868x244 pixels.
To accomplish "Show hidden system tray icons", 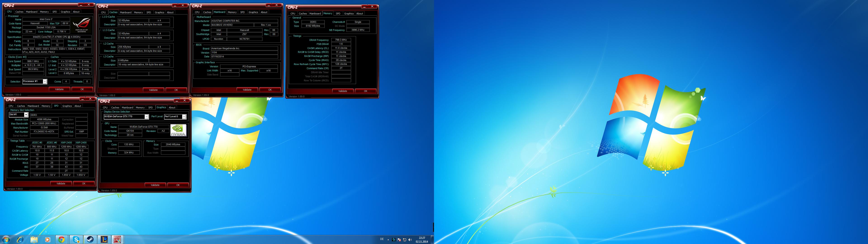I will [388, 240].
